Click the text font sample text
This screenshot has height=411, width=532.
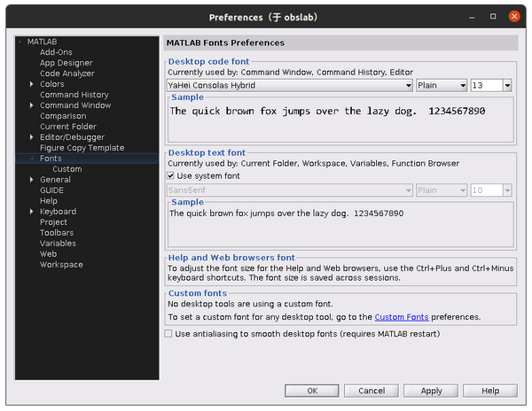(286, 213)
